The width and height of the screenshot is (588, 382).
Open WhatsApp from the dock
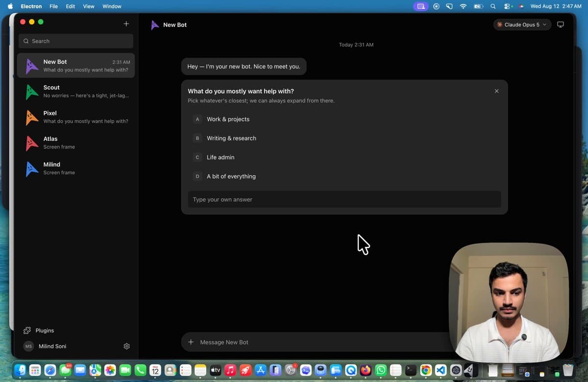tap(381, 370)
